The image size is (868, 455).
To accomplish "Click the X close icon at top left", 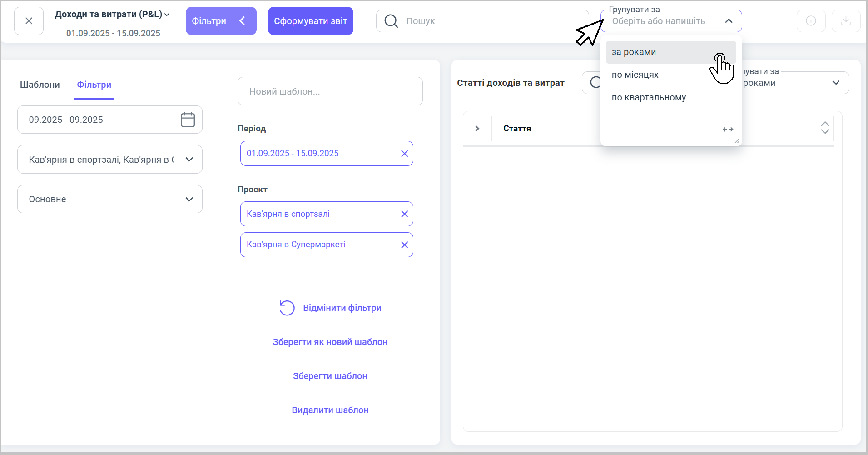I will point(29,21).
